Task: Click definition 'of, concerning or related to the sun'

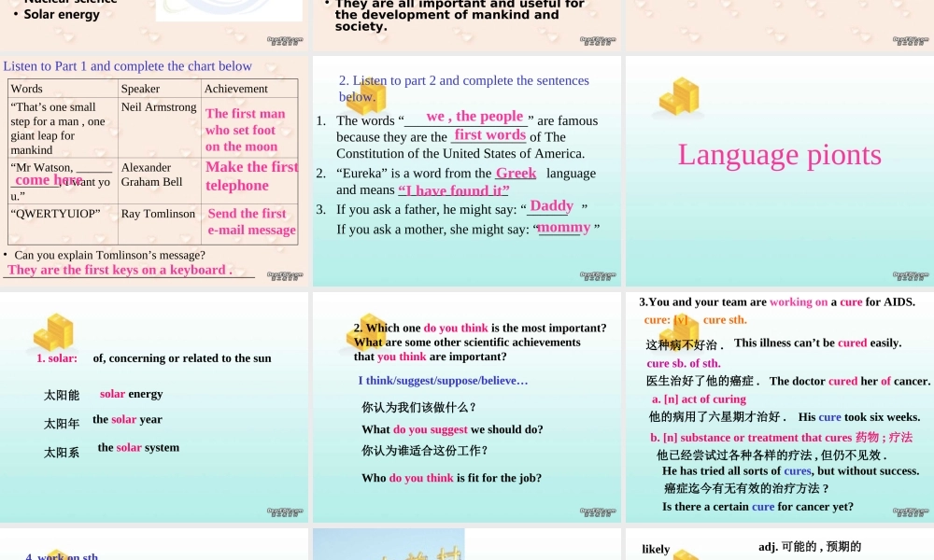Action: point(182,358)
